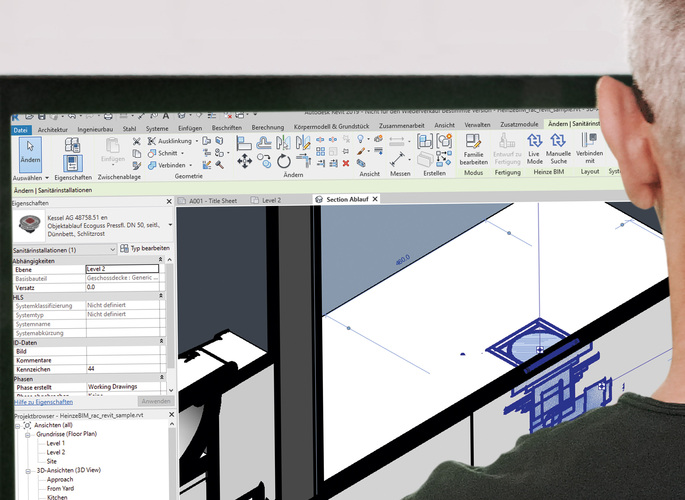Open Sanitärinstallationen (1) filter dropdown

click(x=110, y=248)
